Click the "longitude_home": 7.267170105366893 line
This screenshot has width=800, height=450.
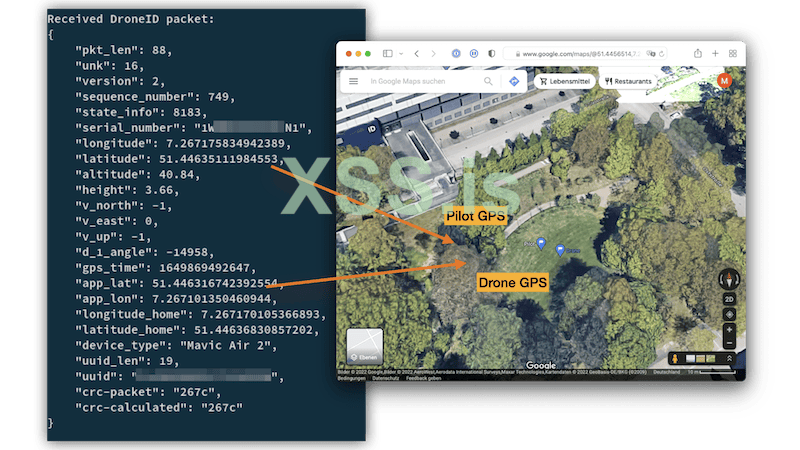point(201,315)
